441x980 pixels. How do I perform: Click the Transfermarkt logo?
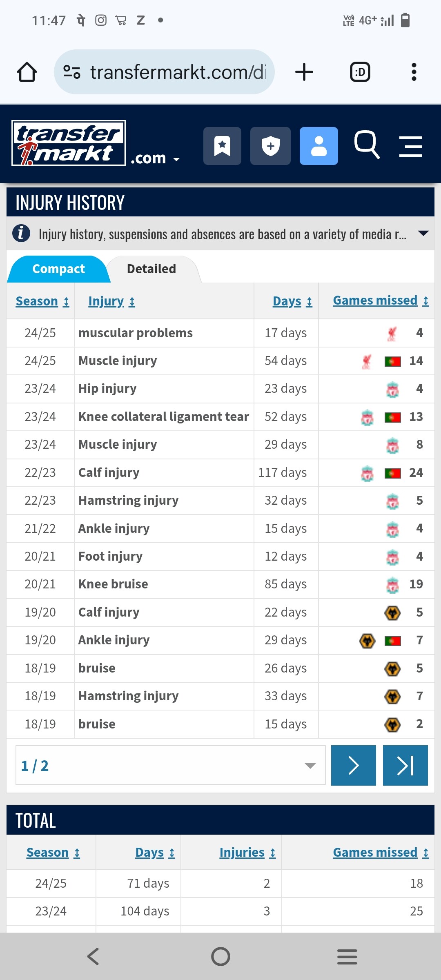[x=69, y=143]
